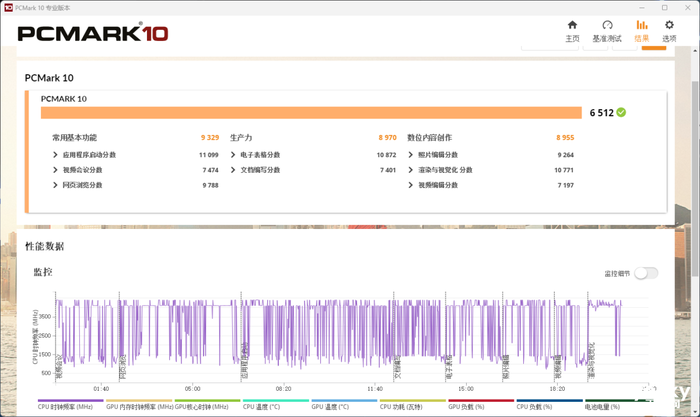Image resolution: width=700 pixels, height=417 pixels.
Task: Click the PCMark 10 logo
Action: [93, 32]
